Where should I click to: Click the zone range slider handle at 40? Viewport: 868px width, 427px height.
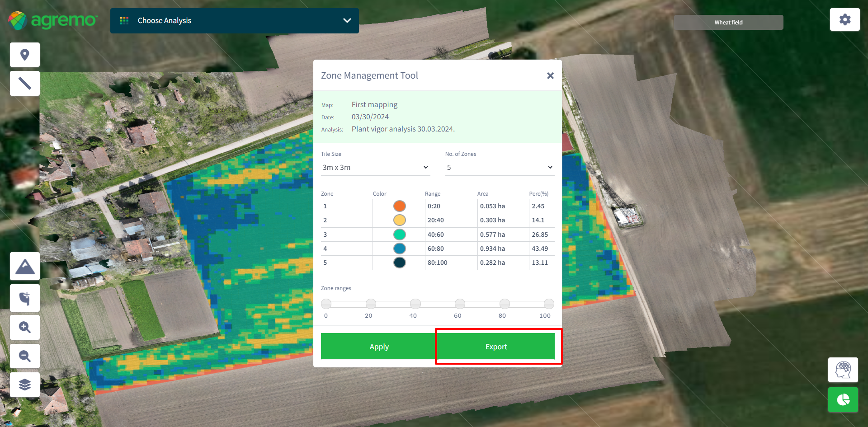415,304
